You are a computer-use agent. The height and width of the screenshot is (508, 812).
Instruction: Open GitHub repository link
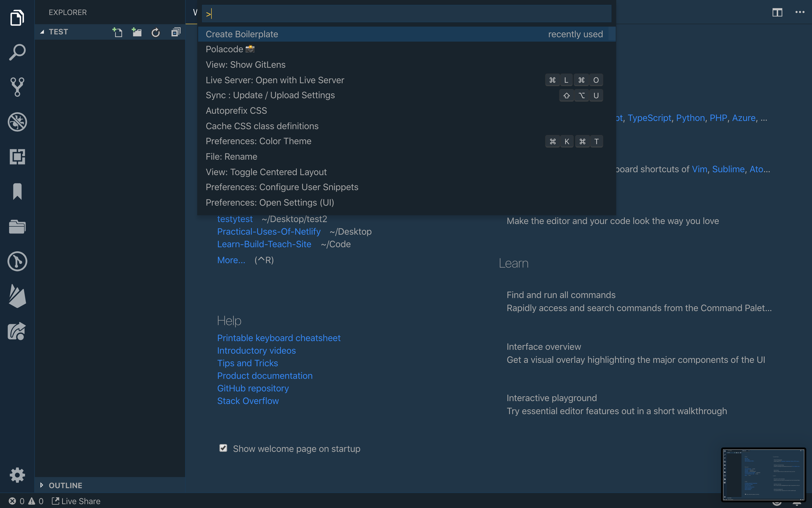253,388
